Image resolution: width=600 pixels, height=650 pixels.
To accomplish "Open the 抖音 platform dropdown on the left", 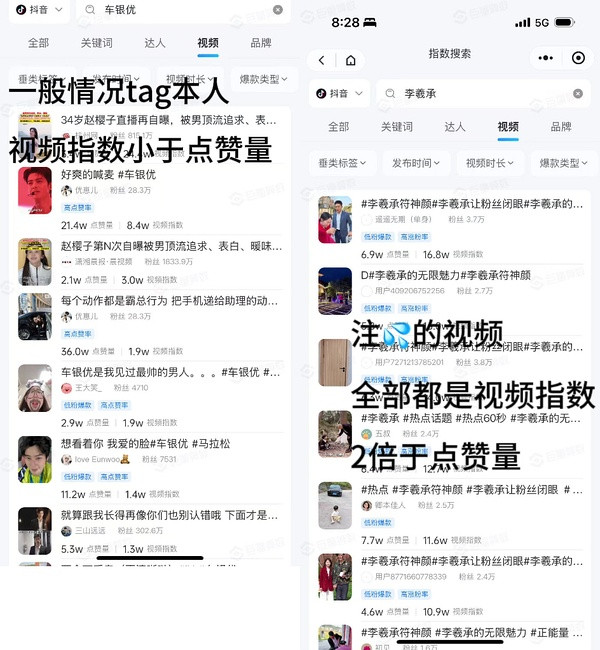I will tap(39, 10).
